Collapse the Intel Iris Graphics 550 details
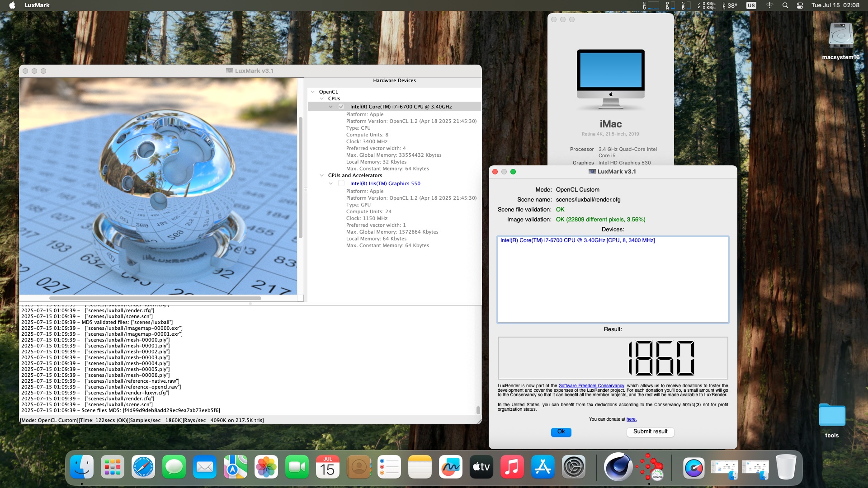The height and width of the screenshot is (488, 868). point(330,183)
